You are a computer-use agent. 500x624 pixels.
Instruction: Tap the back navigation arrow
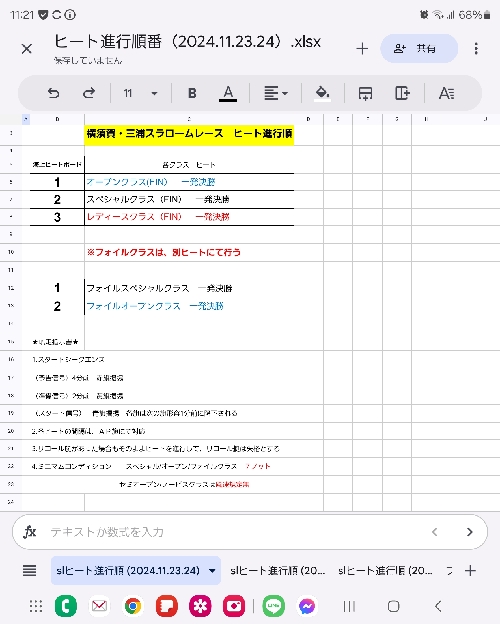tap(438, 606)
